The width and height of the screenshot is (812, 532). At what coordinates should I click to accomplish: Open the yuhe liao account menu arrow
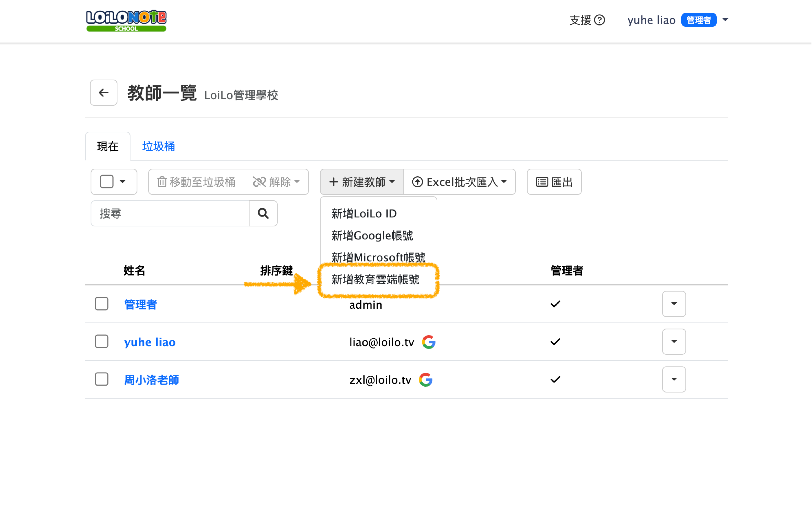(x=725, y=20)
